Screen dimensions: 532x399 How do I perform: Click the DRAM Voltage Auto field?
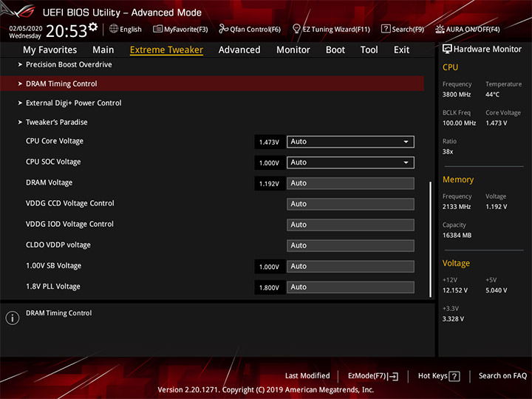coord(350,183)
